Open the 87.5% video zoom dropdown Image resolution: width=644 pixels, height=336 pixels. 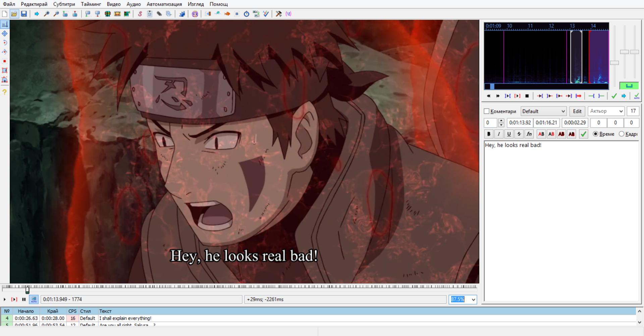point(473,299)
